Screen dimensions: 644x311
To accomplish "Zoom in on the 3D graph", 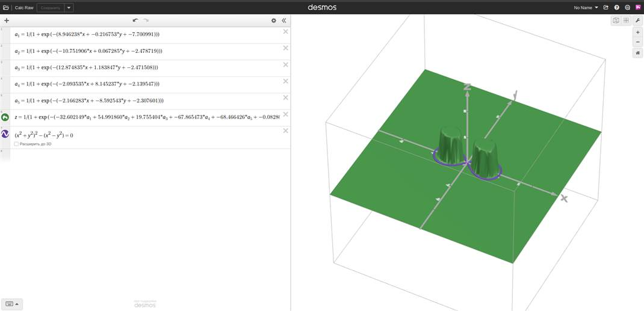I will [637, 32].
